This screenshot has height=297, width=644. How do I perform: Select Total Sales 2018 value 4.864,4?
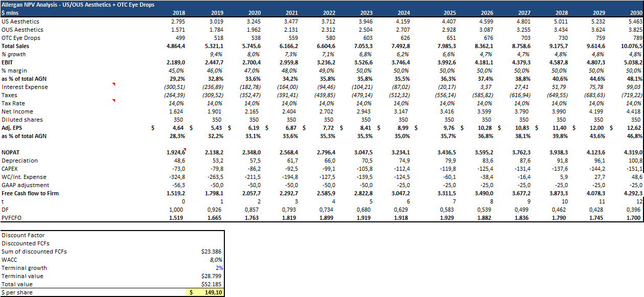pos(176,46)
